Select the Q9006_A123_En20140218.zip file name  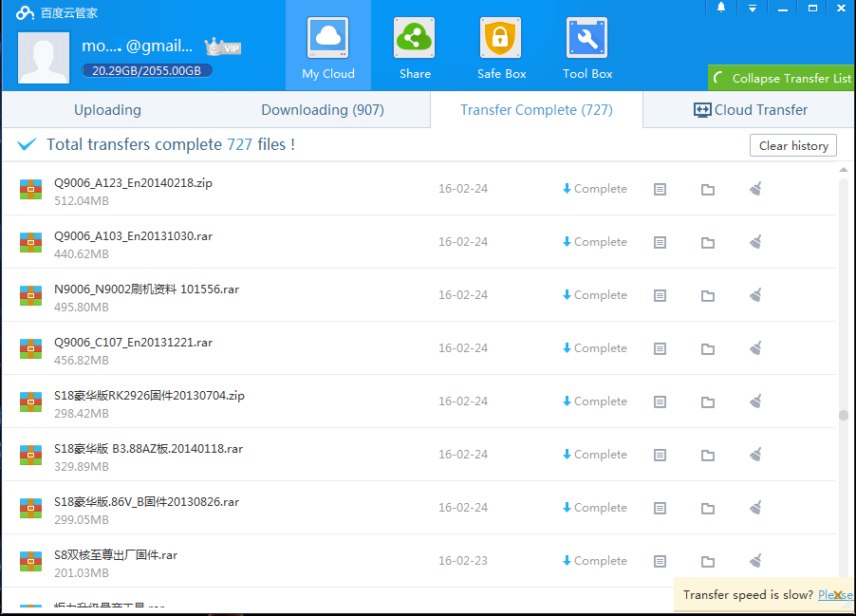[x=133, y=183]
